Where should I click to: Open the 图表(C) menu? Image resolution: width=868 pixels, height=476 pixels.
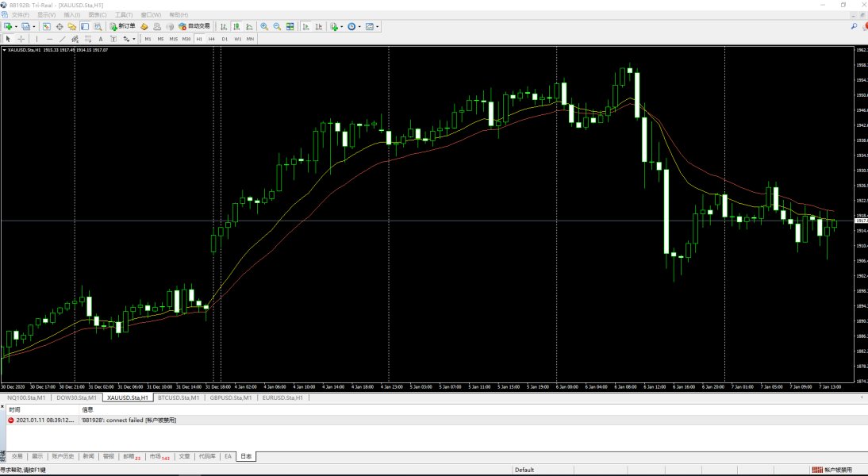click(97, 15)
